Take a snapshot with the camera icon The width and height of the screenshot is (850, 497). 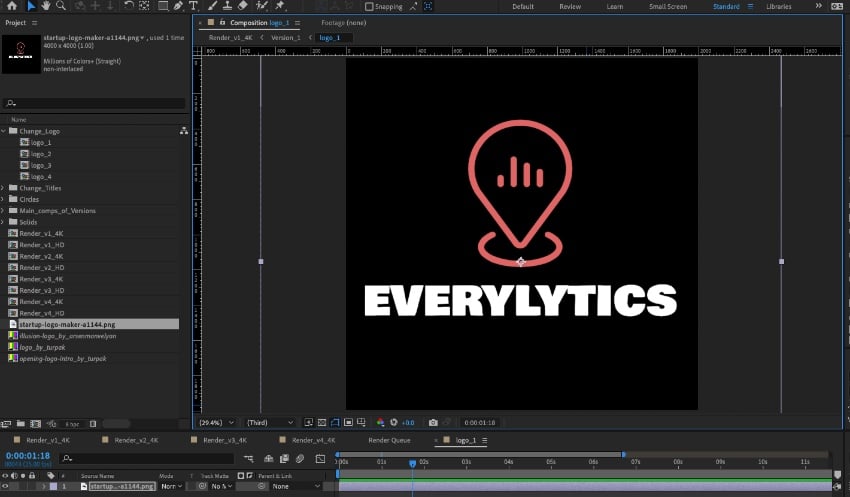[433, 423]
